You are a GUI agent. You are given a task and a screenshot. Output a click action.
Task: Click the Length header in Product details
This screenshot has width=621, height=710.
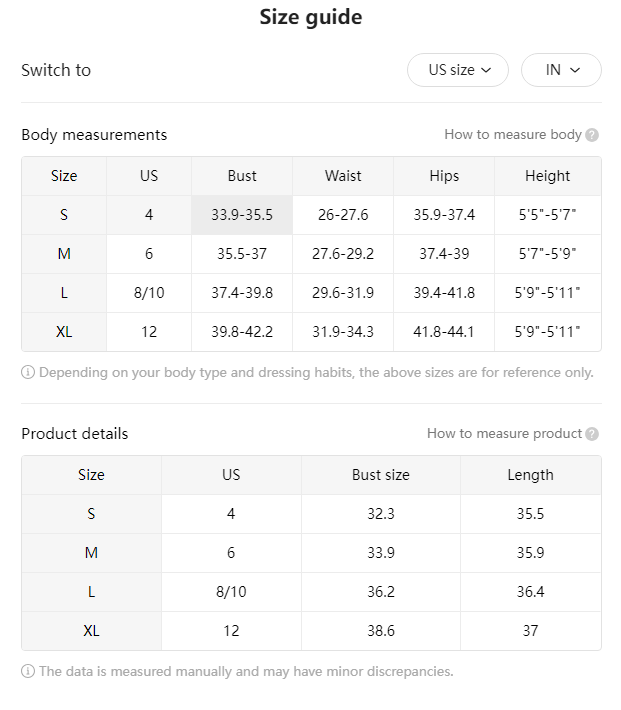(530, 475)
